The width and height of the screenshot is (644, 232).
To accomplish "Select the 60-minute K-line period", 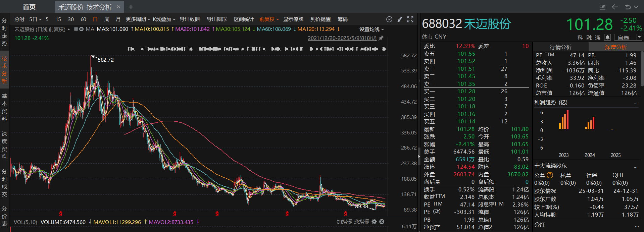I will (x=84, y=19).
